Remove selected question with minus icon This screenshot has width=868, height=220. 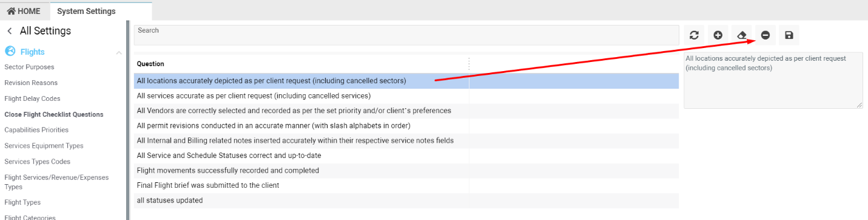pos(765,35)
